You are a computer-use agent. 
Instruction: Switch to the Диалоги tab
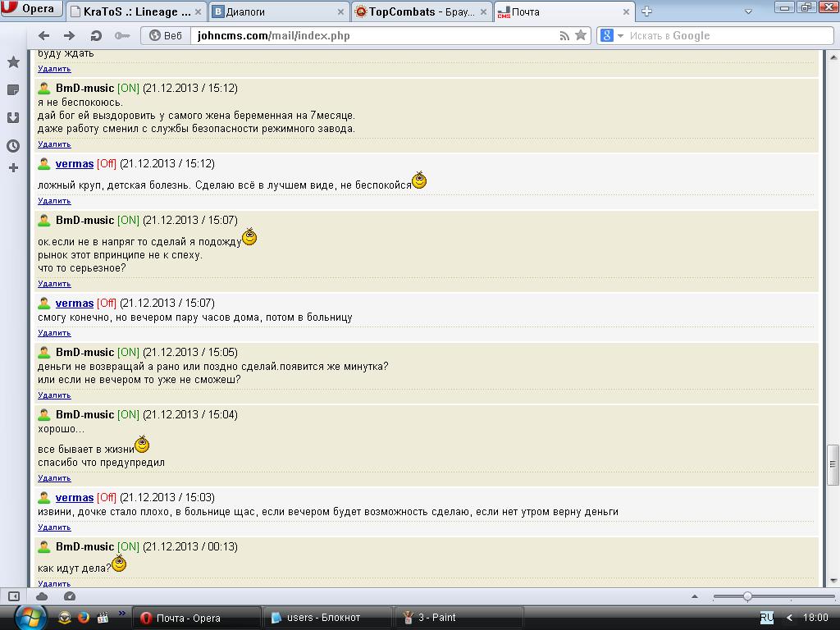pos(276,11)
